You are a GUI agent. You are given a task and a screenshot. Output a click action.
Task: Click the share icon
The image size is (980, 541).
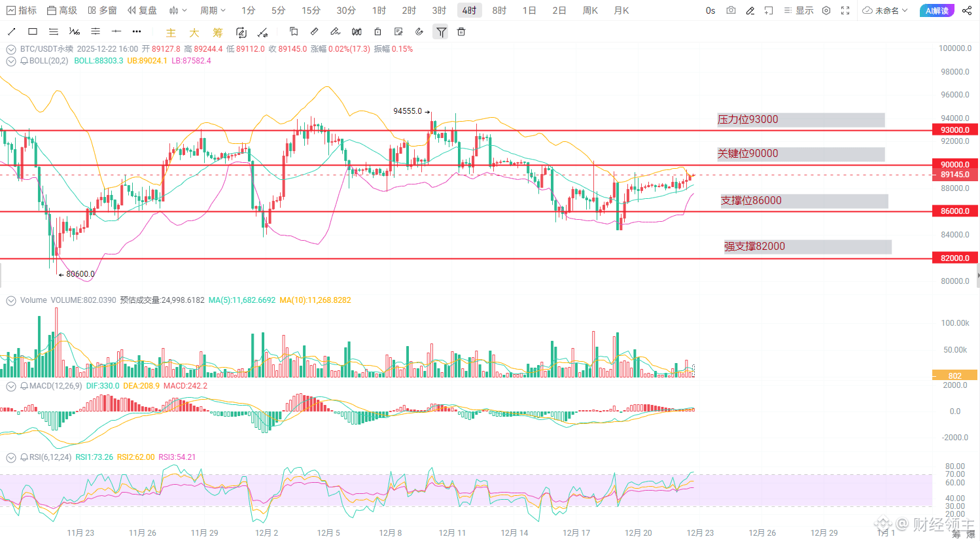(x=967, y=10)
